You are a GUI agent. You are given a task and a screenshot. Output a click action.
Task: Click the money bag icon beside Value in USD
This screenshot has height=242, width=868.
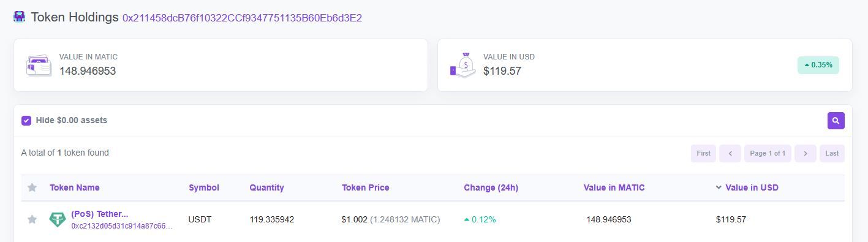pos(463,65)
